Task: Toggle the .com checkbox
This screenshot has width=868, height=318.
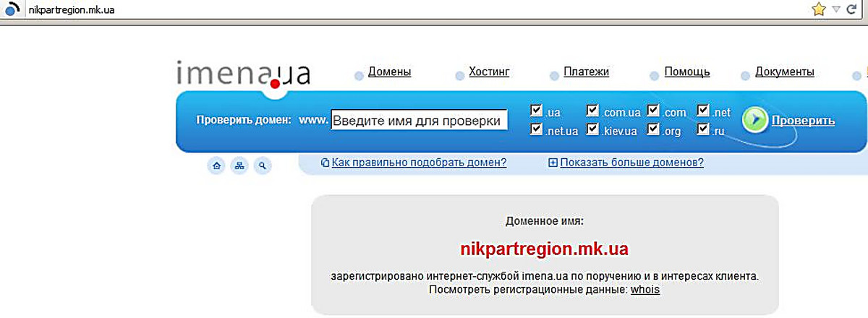Action: 654,111
